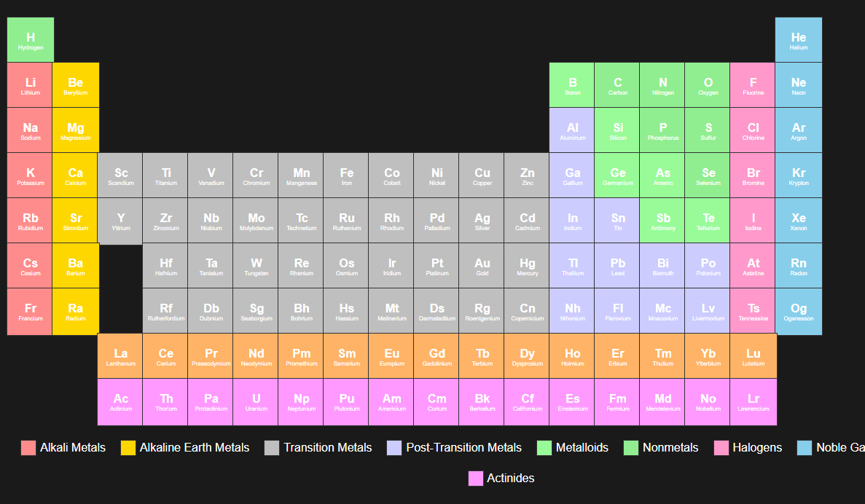The height and width of the screenshot is (504, 865).
Task: Click the Uranium tile in actinides row
Action: (x=256, y=402)
